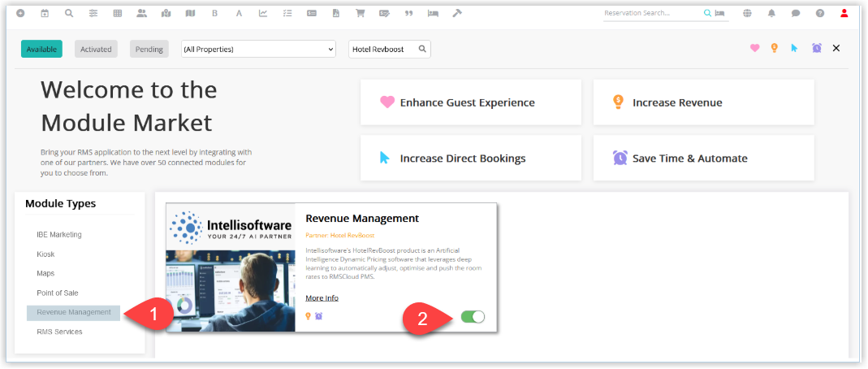
Task: Close the Module Market with X
Action: point(836,48)
